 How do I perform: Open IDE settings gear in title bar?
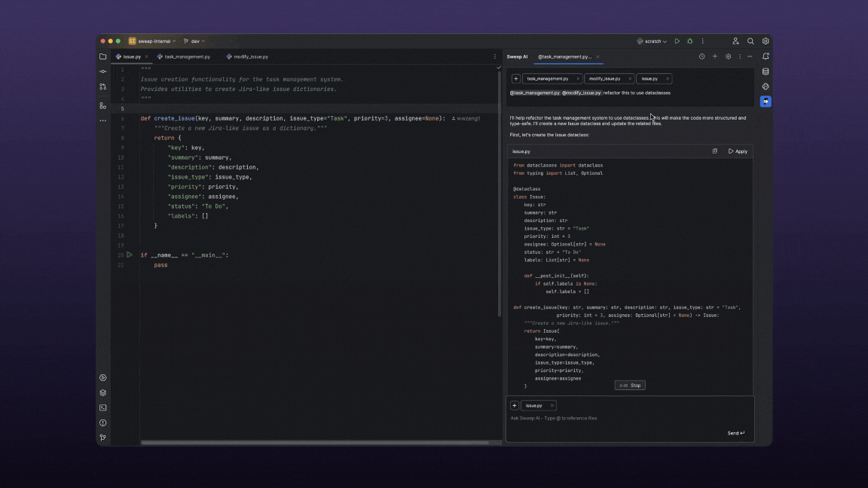[766, 41]
